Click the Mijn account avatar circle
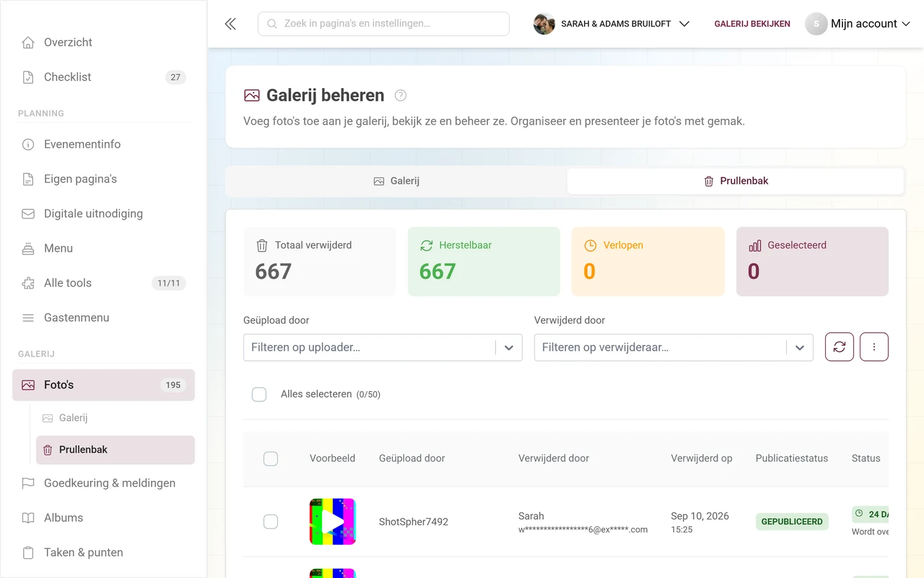The width and height of the screenshot is (924, 578). (x=816, y=24)
